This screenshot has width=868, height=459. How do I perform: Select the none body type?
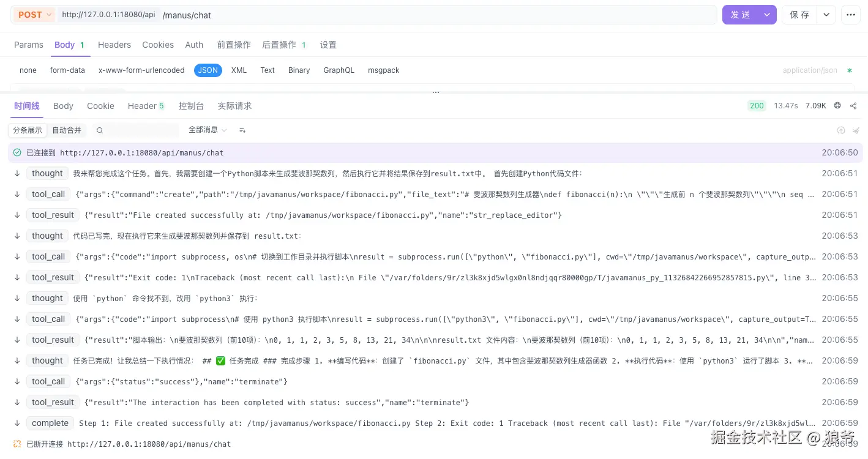click(x=28, y=70)
